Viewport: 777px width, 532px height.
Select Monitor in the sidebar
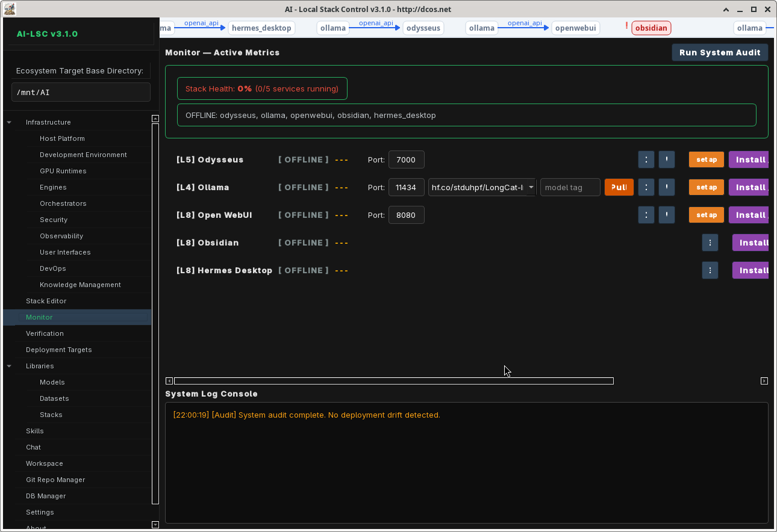pos(77,317)
